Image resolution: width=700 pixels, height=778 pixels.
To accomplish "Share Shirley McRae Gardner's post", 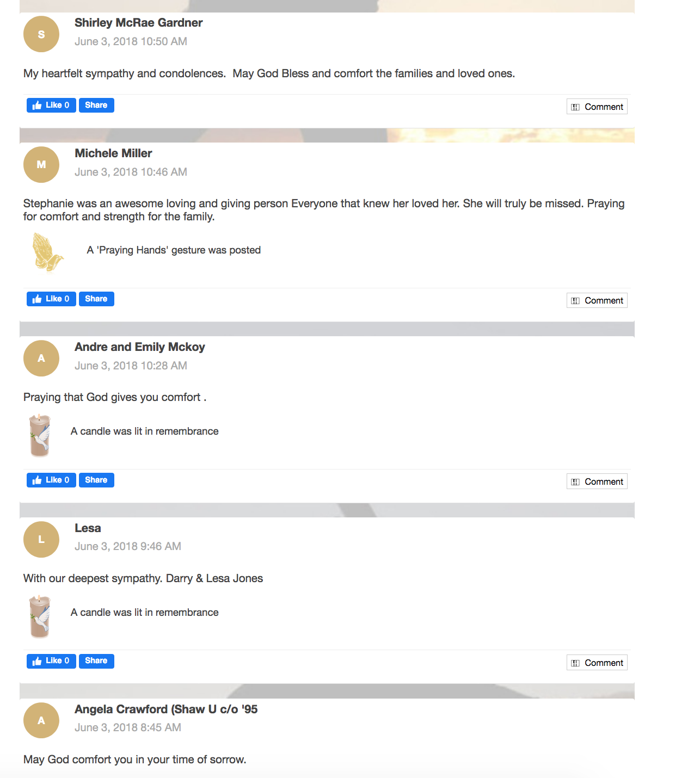I will click(x=96, y=105).
